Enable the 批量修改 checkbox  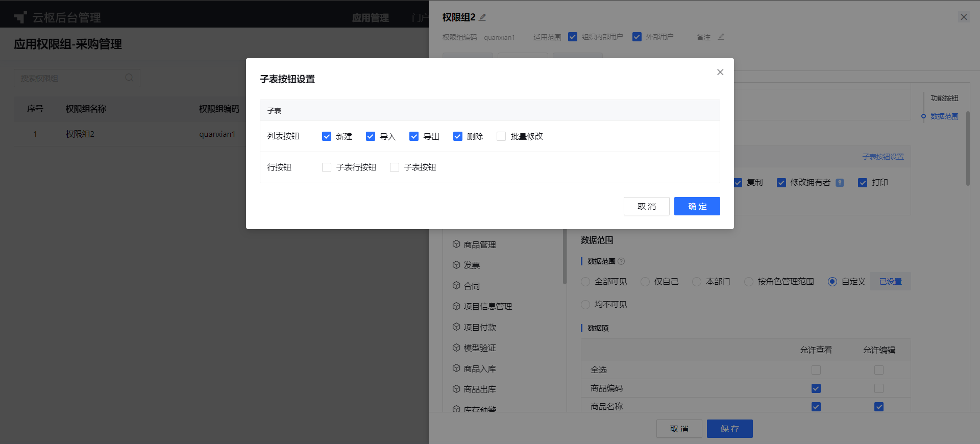(x=501, y=136)
